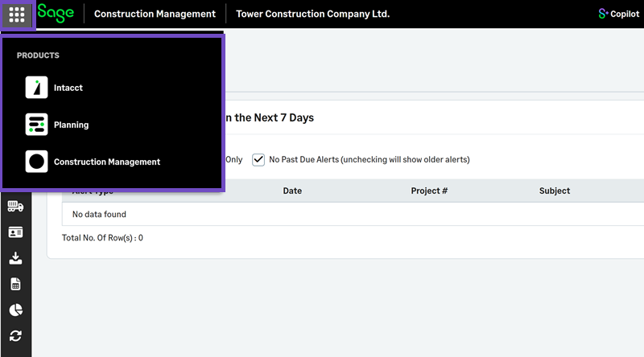The height and width of the screenshot is (357, 644).
Task: Uncheck the No Past Due Alerts checkbox
Action: (x=258, y=159)
